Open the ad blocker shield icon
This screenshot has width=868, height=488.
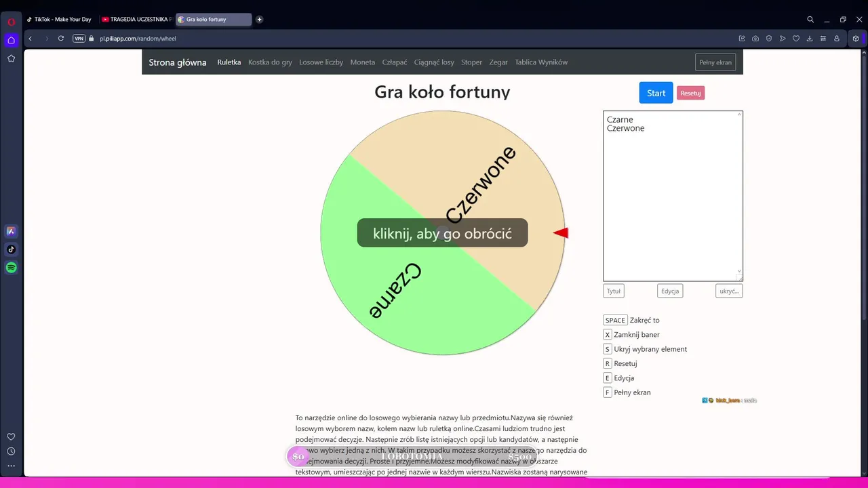click(x=769, y=39)
